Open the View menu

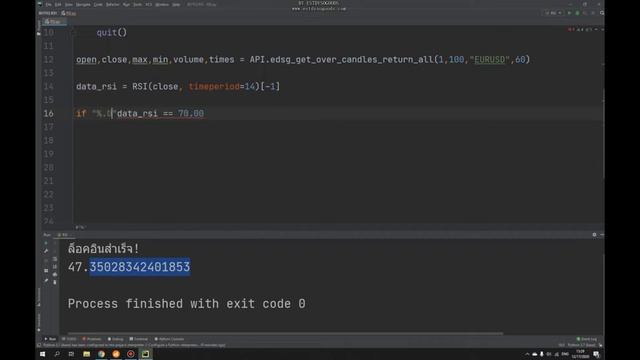tap(69, 4)
